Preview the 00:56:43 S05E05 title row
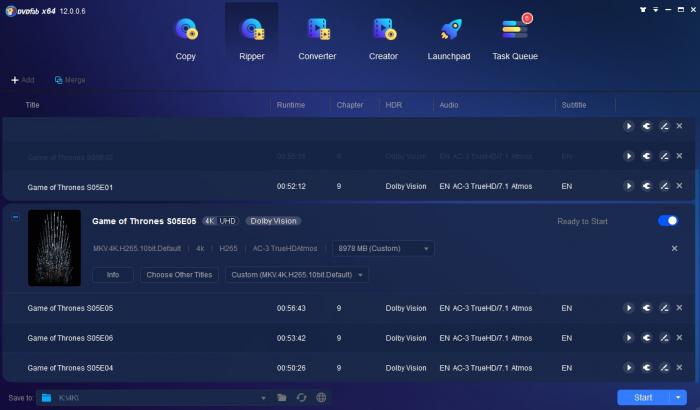The height and width of the screenshot is (410, 700). point(629,308)
